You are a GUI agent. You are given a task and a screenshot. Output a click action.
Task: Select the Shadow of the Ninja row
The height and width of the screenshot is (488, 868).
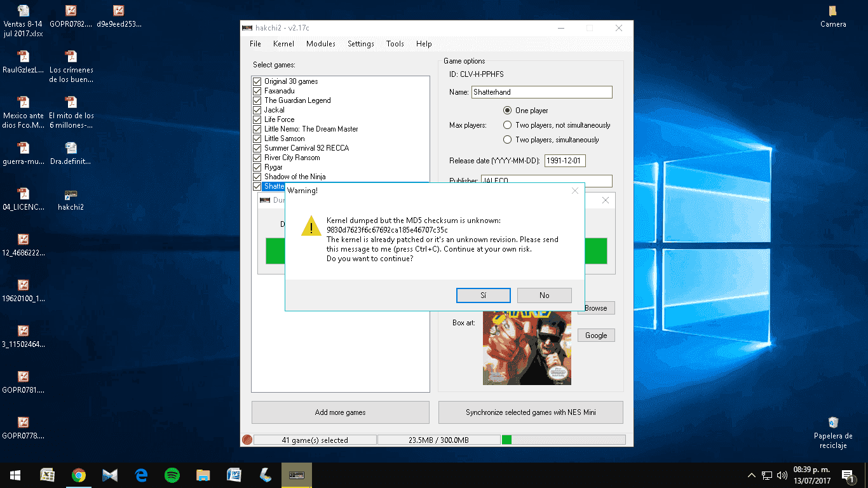point(341,177)
